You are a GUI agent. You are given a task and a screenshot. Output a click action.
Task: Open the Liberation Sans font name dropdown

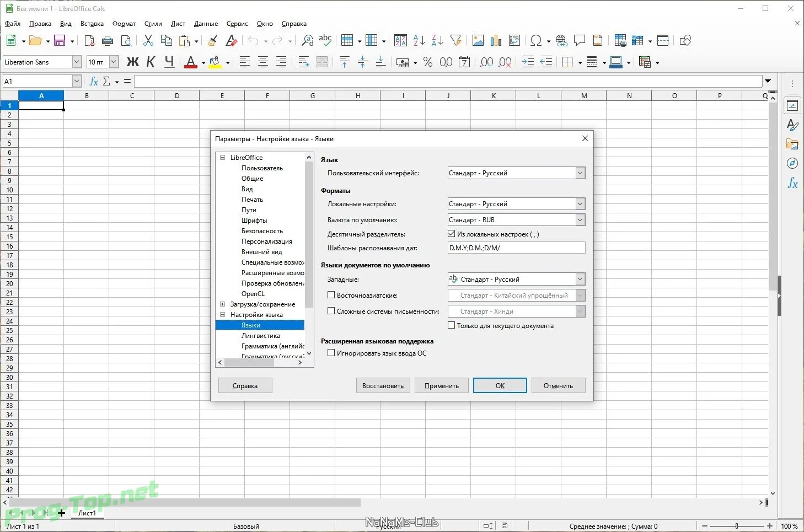click(77, 62)
